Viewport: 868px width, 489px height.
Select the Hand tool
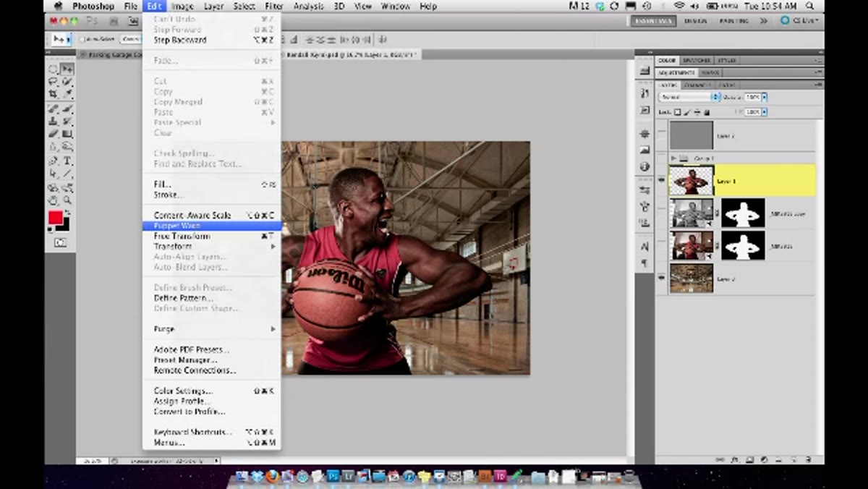(x=54, y=200)
